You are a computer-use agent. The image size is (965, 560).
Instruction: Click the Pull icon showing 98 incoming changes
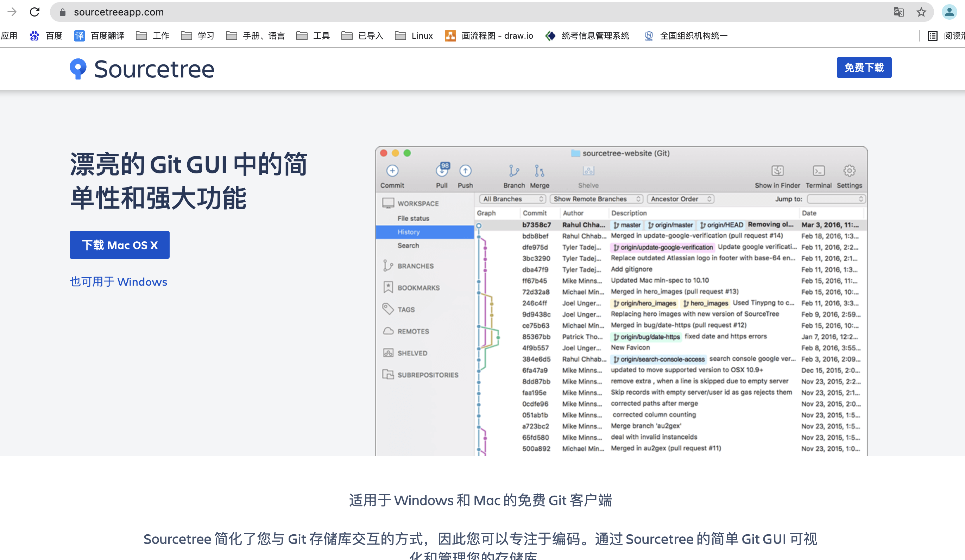[x=442, y=171]
